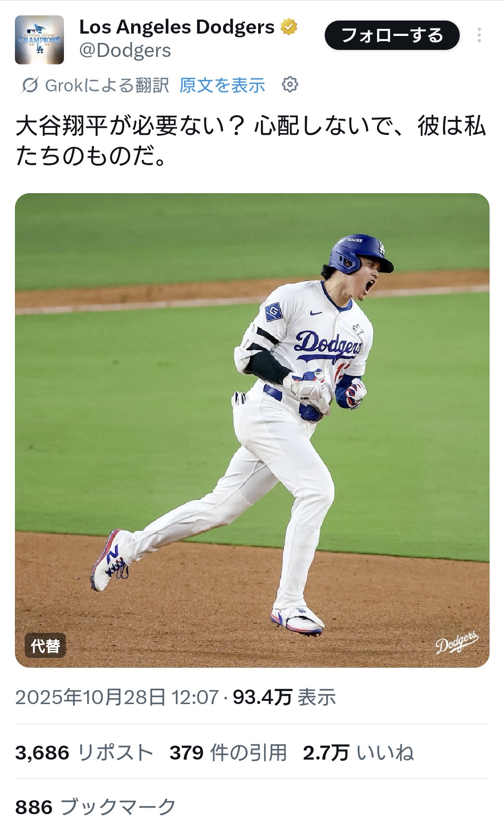Click the Dodgers watermark logo in photo
Image resolution: width=504 pixels, height=831 pixels.
tap(457, 642)
